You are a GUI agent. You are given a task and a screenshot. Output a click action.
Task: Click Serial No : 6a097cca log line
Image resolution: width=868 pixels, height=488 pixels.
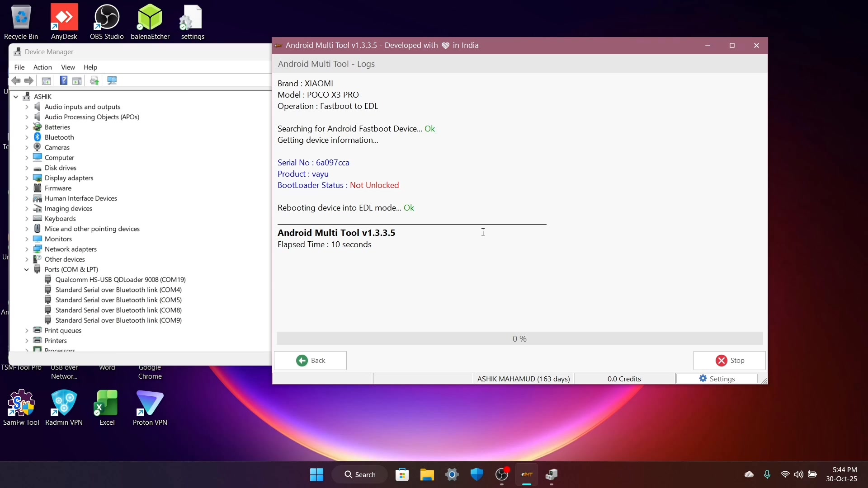(x=313, y=163)
